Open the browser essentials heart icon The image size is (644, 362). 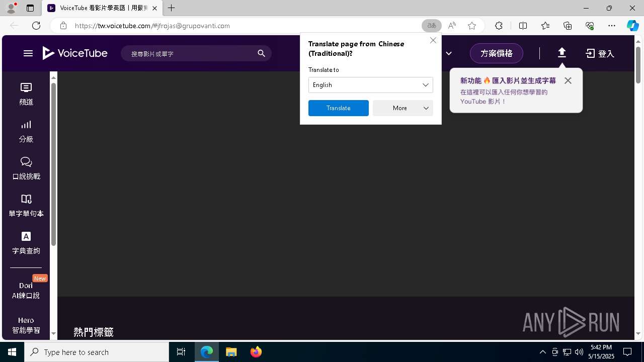coord(590,26)
